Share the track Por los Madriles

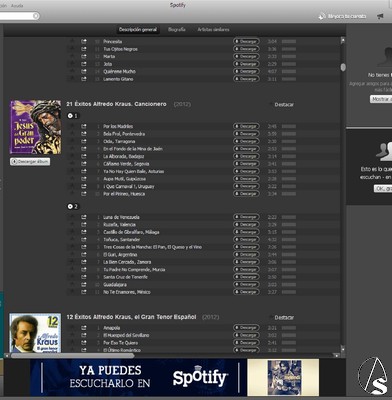(x=84, y=126)
